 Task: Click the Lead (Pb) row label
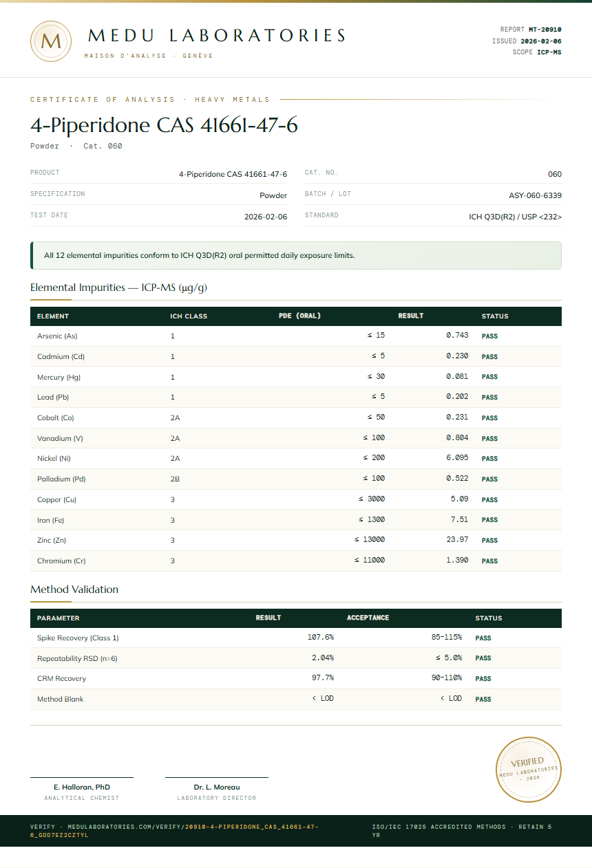[53, 398]
